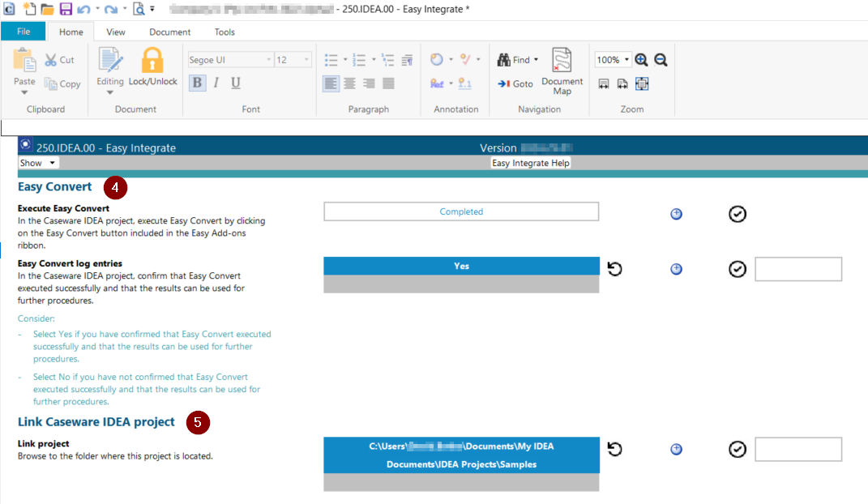
Task: Expand the zoom percentage dropdown
Action: click(x=626, y=60)
